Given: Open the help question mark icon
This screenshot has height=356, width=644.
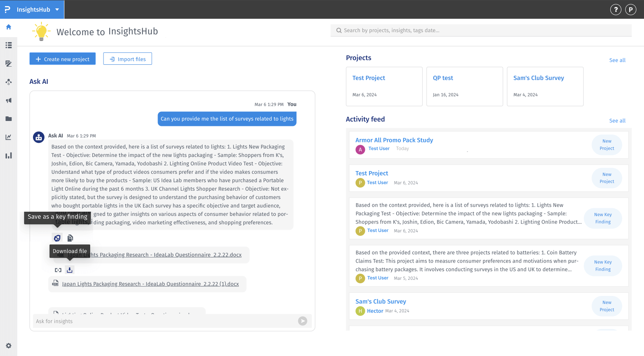Looking at the screenshot, I should pos(615,10).
